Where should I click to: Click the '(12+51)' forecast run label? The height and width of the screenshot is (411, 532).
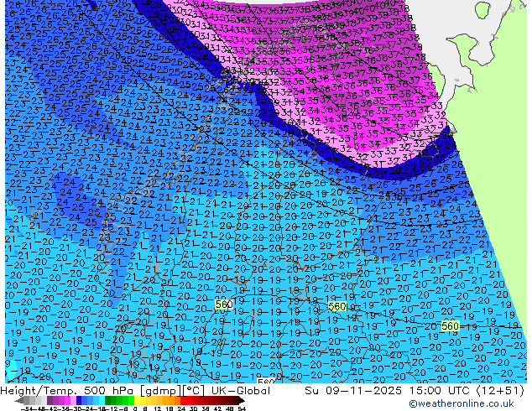click(x=500, y=391)
